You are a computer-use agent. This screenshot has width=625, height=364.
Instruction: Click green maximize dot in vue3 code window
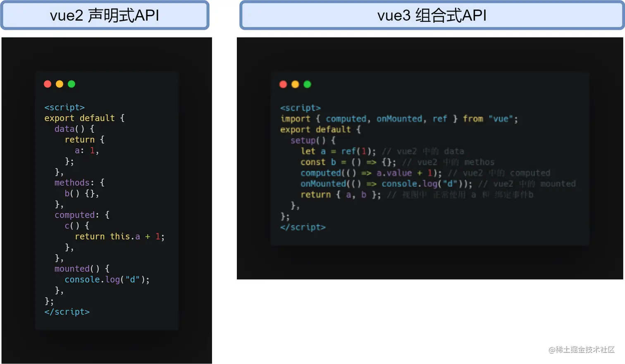[307, 84]
